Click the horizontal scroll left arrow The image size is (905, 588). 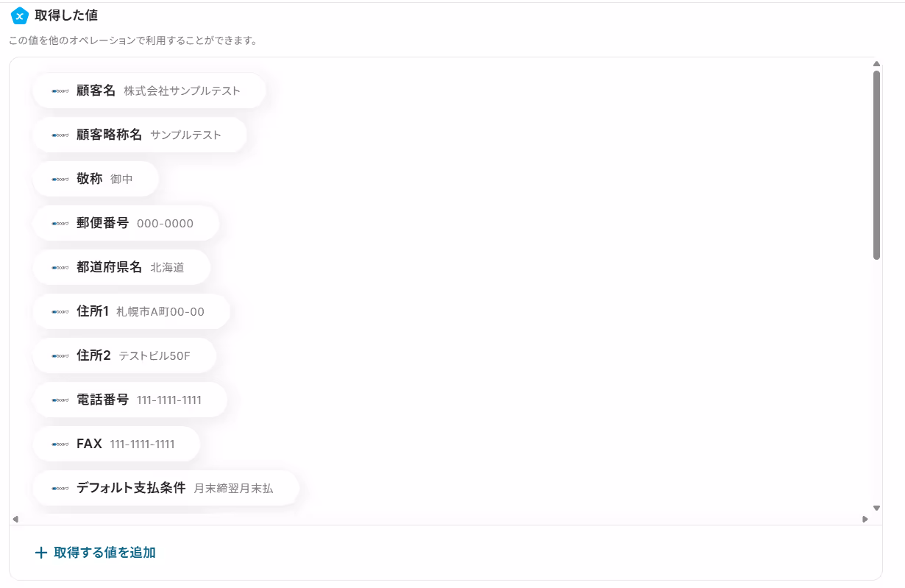pos(15,519)
